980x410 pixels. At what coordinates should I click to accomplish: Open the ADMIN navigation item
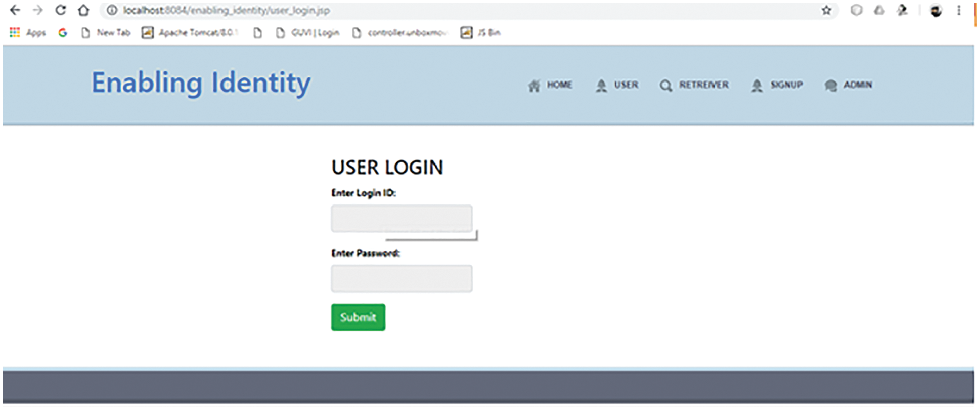849,85
